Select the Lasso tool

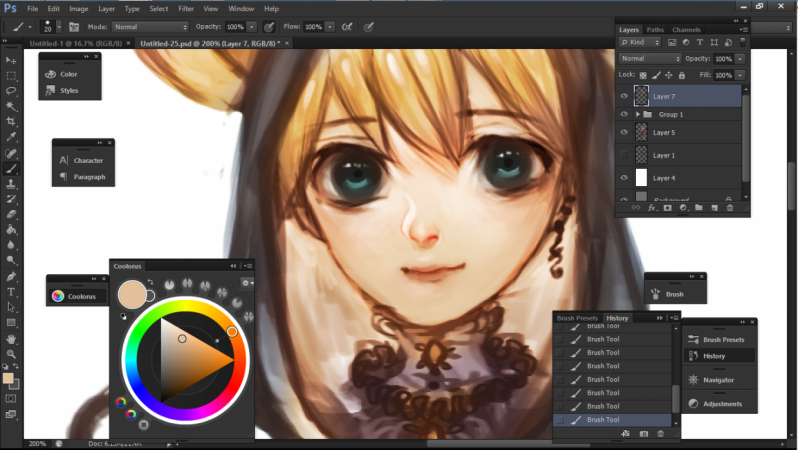[x=11, y=91]
